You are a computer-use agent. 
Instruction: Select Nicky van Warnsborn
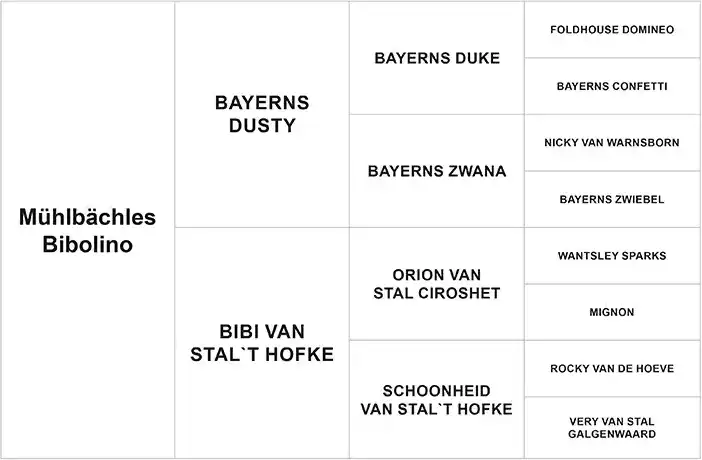612,143
